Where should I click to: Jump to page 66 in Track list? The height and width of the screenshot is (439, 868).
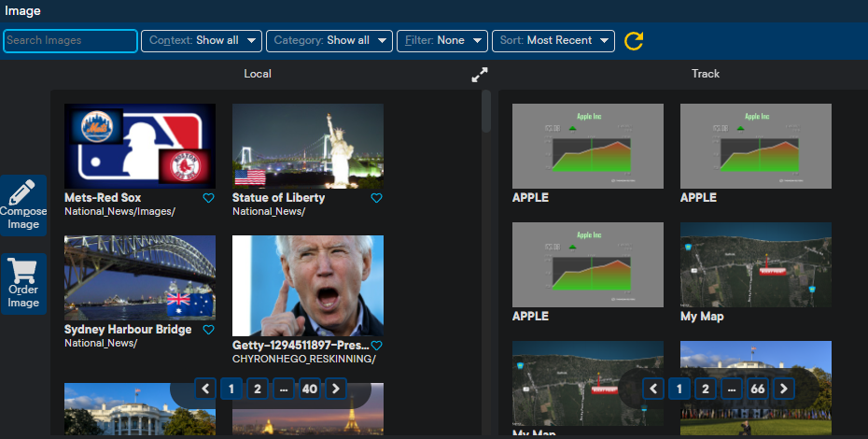[x=757, y=389]
